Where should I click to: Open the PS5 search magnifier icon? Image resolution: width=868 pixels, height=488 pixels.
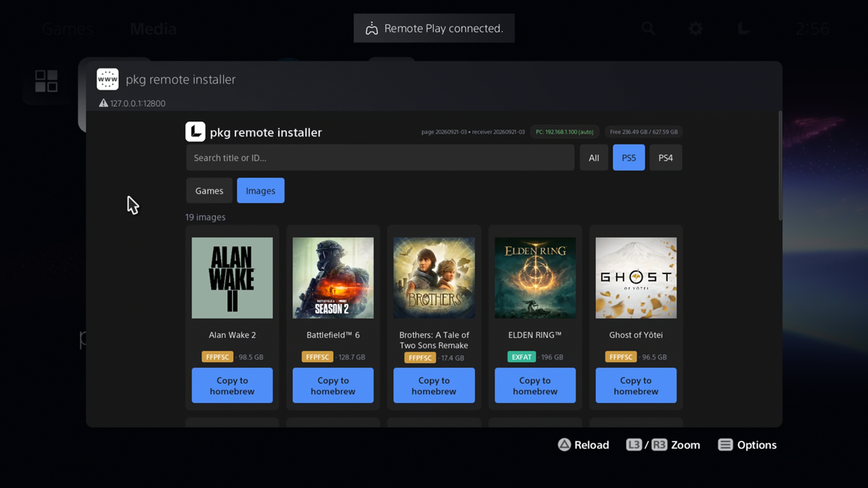pos(649,28)
